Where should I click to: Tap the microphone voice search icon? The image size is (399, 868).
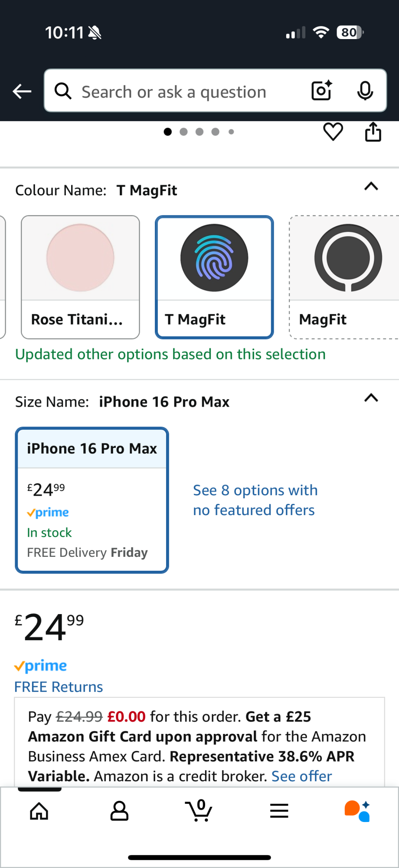click(365, 91)
